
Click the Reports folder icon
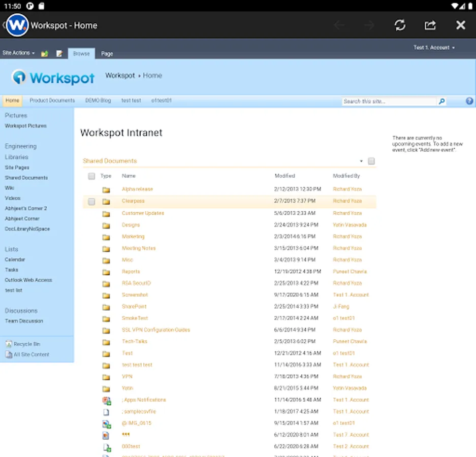coord(106,272)
